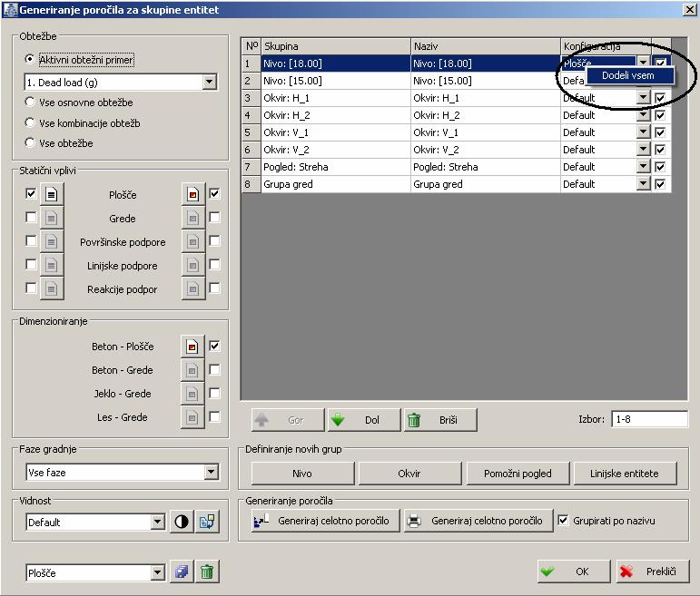Viewport: 700px width, 596px height.
Task: Open Jeklo - Grede dimensioning report icon
Action: [x=192, y=394]
